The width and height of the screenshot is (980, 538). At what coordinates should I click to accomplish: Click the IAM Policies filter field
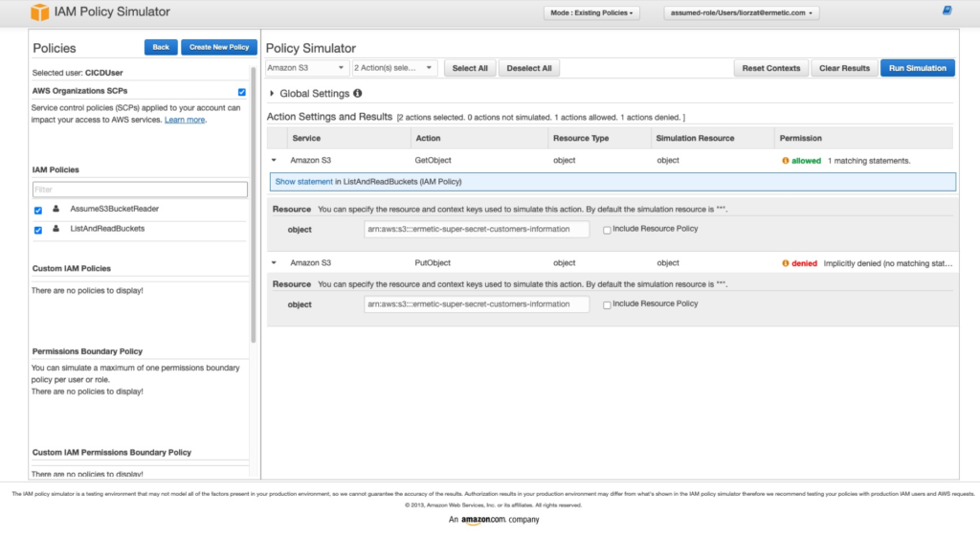140,190
